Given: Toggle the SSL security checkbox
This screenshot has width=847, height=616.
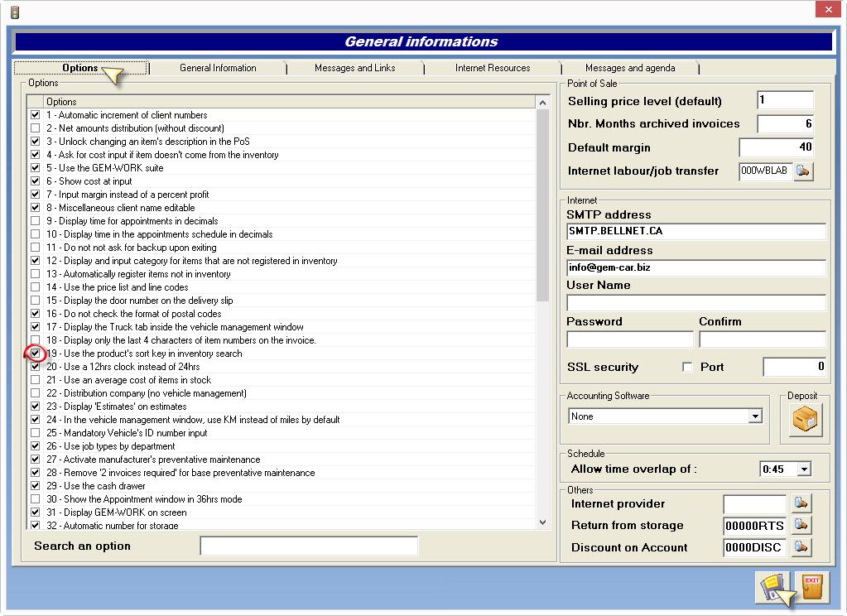Looking at the screenshot, I should point(687,367).
